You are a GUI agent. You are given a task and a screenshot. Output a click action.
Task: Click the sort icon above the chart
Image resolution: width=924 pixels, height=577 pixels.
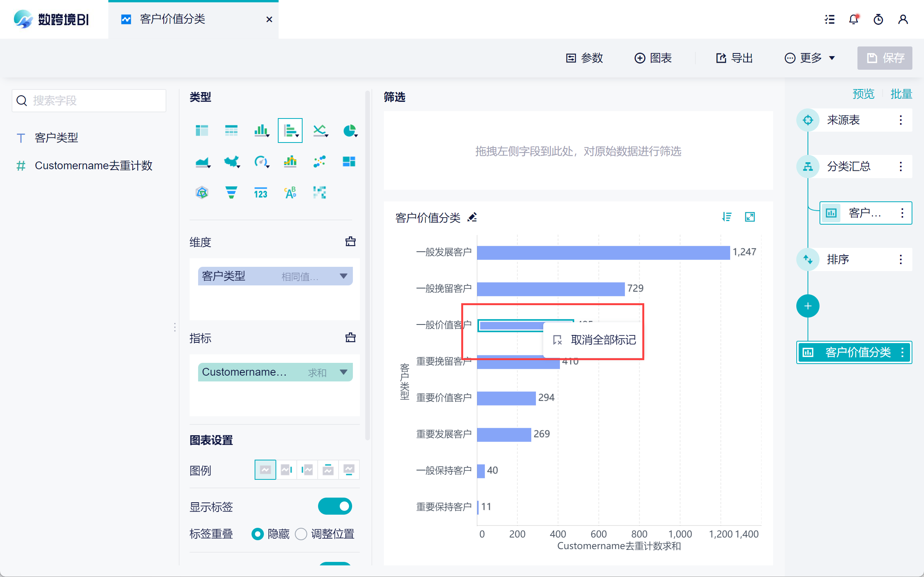tap(727, 217)
